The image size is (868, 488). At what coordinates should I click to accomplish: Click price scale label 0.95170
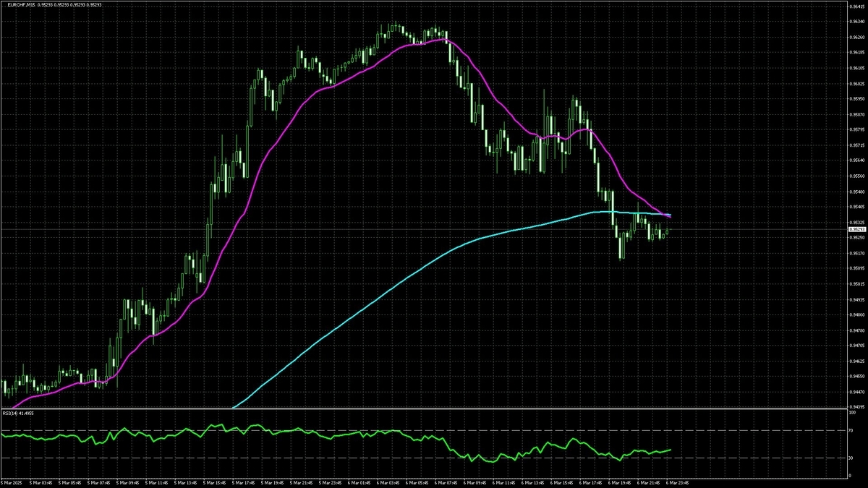pos(857,253)
